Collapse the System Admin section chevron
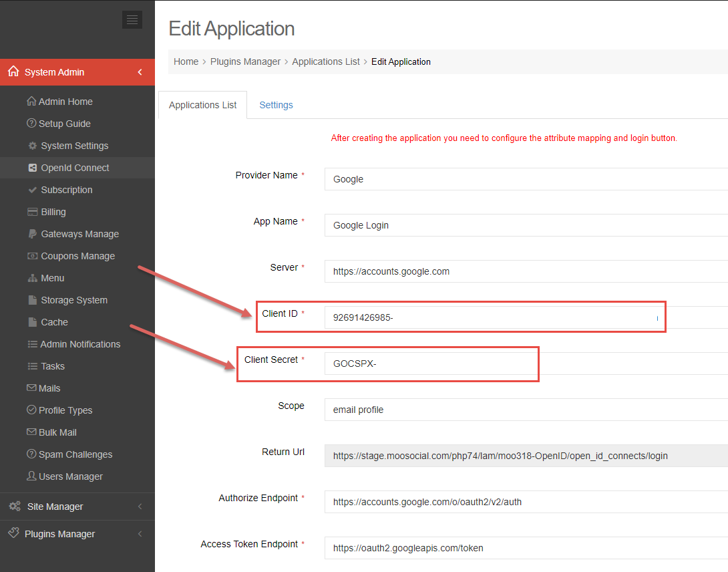 click(140, 72)
